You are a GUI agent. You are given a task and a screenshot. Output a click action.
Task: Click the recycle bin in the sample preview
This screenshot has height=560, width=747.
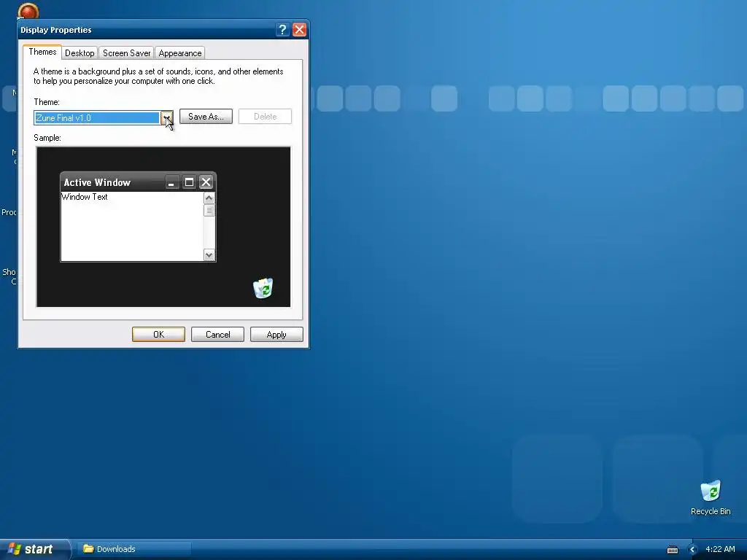tap(263, 288)
